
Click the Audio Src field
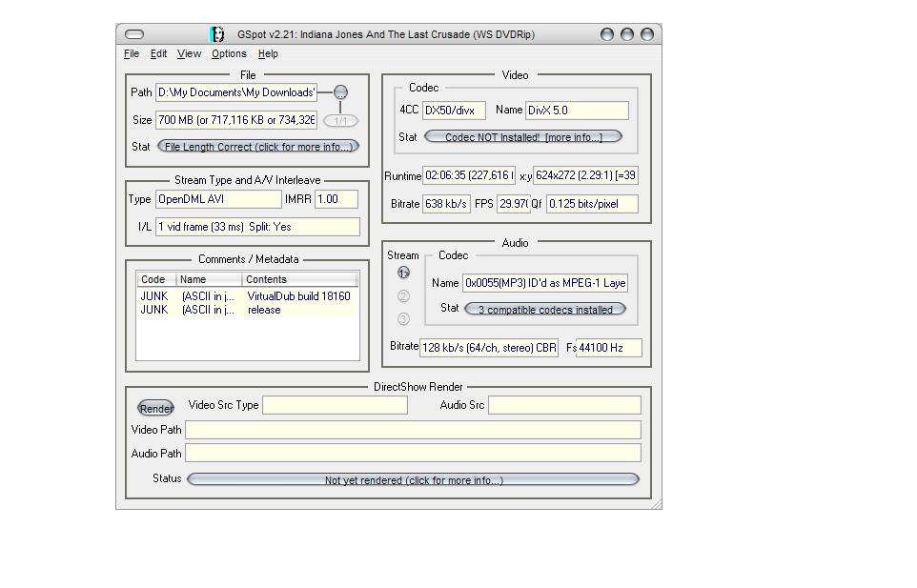564,405
